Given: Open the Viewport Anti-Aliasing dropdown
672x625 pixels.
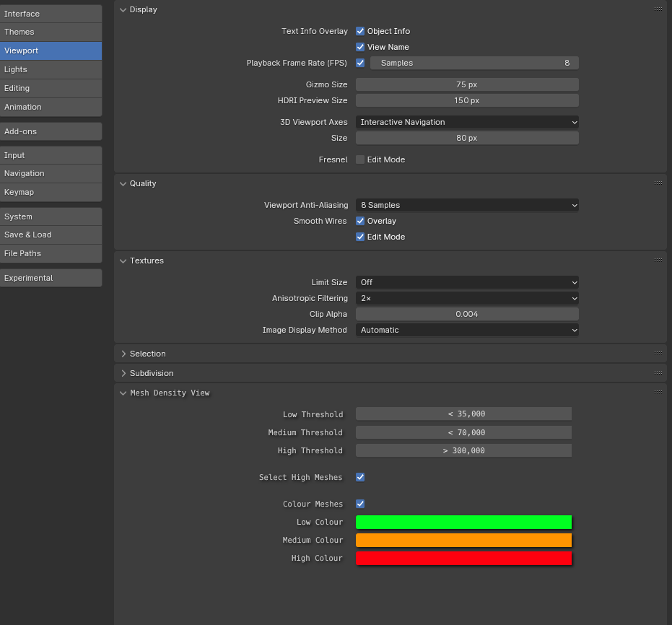Looking at the screenshot, I should tap(467, 205).
